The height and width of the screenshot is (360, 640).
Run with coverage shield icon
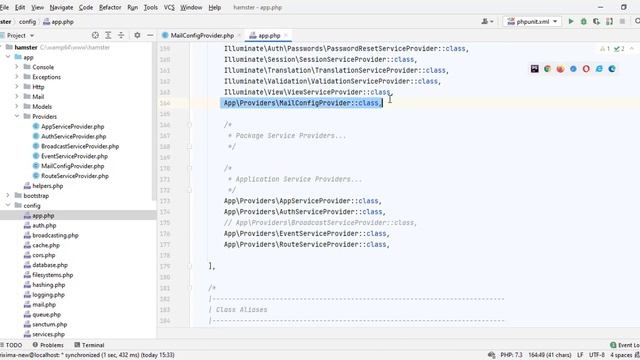[x=596, y=21]
